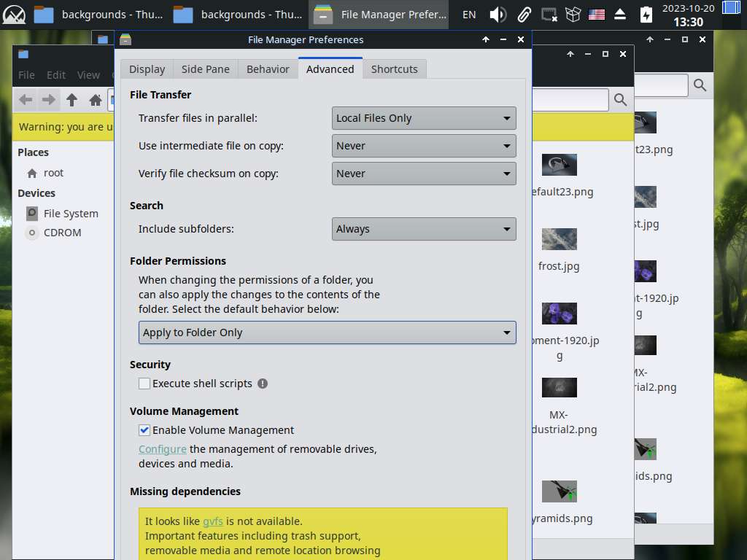This screenshot has height=560, width=747.
Task: Enable the Execute shell scripts checkbox
Action: point(144,384)
